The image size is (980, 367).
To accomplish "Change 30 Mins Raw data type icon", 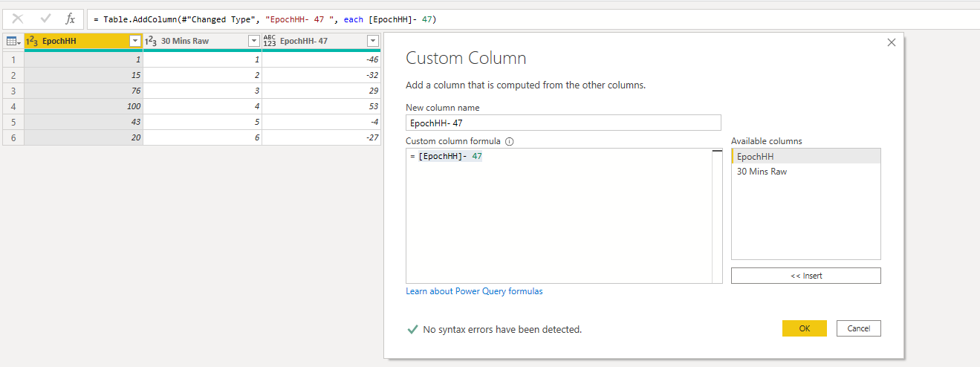I will (x=151, y=41).
